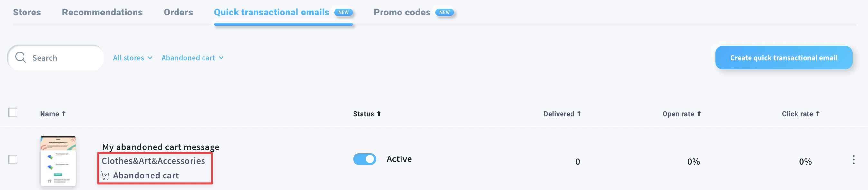Sort by Name arrow icon

tap(64, 114)
